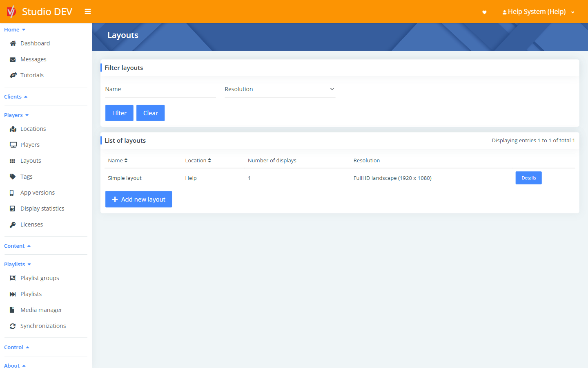
Task: Open Licenses page
Action: [31, 224]
